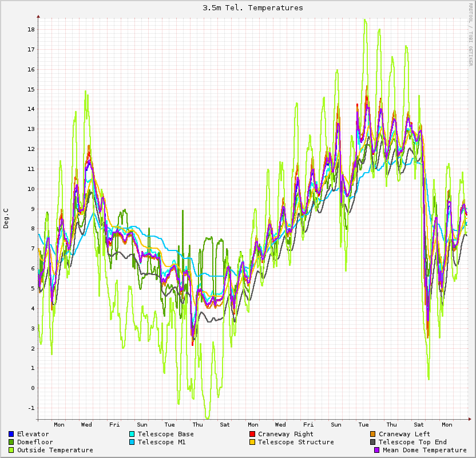Click the blue Elevator legend swatch
Viewport: 476px width, 458px height.
click(x=11, y=434)
